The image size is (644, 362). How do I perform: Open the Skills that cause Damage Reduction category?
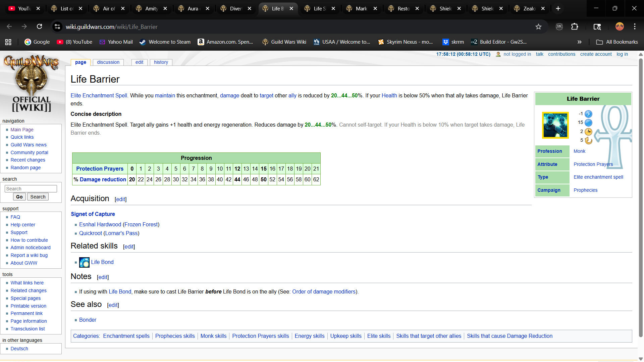(x=509, y=336)
